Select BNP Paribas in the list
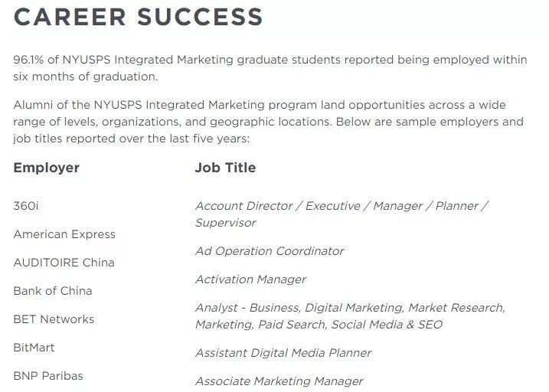Screen dimensions: 549x392 48,376
